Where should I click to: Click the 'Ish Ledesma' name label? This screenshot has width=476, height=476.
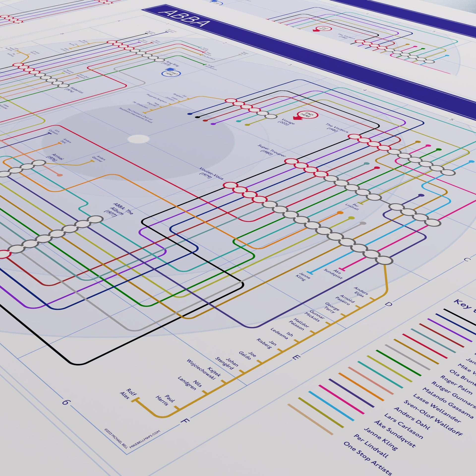282,333
